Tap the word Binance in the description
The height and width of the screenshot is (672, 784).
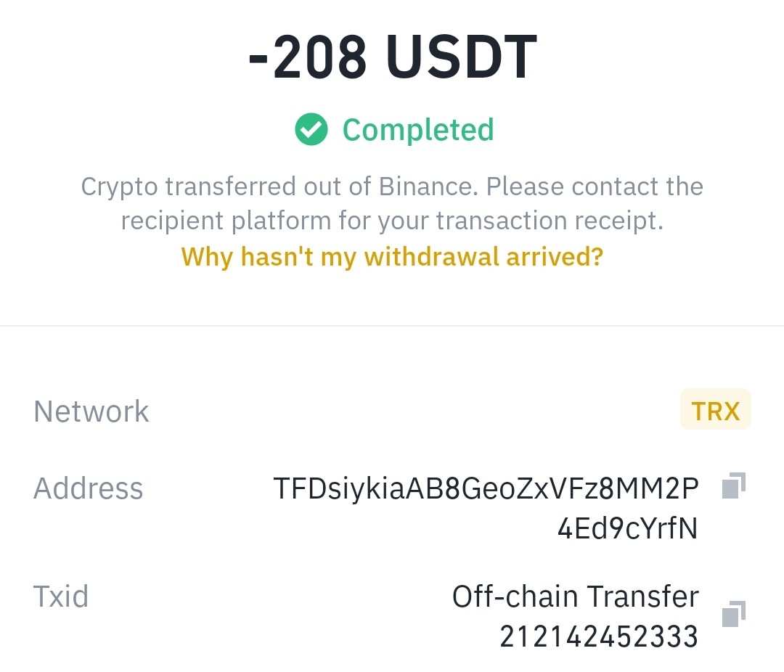(x=425, y=187)
